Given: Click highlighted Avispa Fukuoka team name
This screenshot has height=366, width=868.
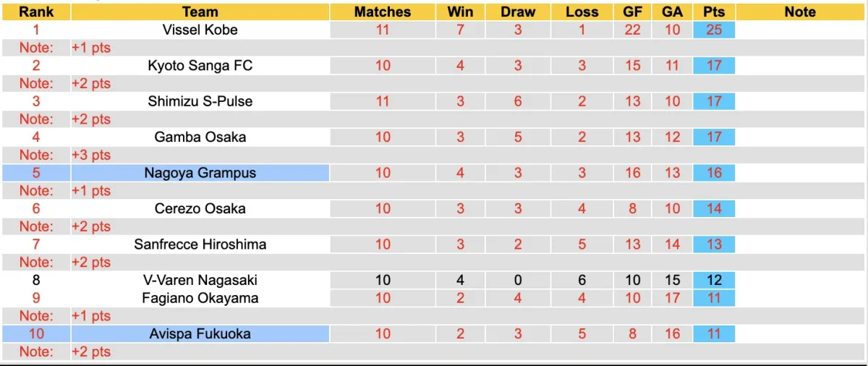Looking at the screenshot, I should pos(200,333).
